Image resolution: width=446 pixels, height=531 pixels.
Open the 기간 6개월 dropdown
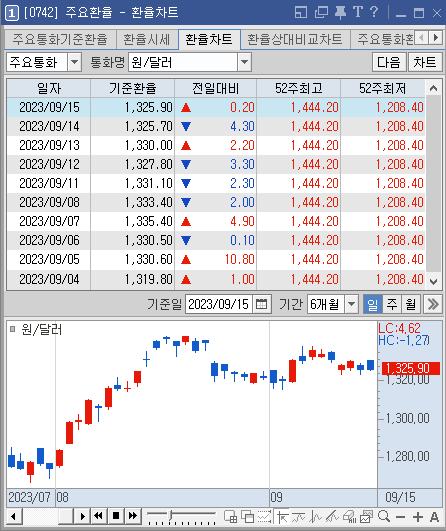point(352,304)
